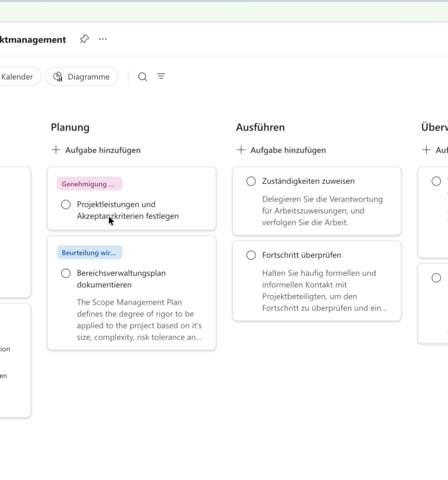The width and height of the screenshot is (448, 480).
Task: Click the plus icon of Planung's add-task button
Action: pos(56,150)
